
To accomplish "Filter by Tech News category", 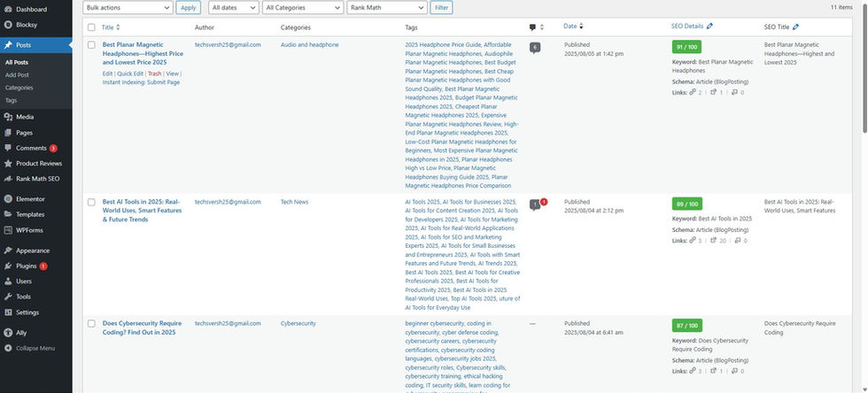I will 294,202.
